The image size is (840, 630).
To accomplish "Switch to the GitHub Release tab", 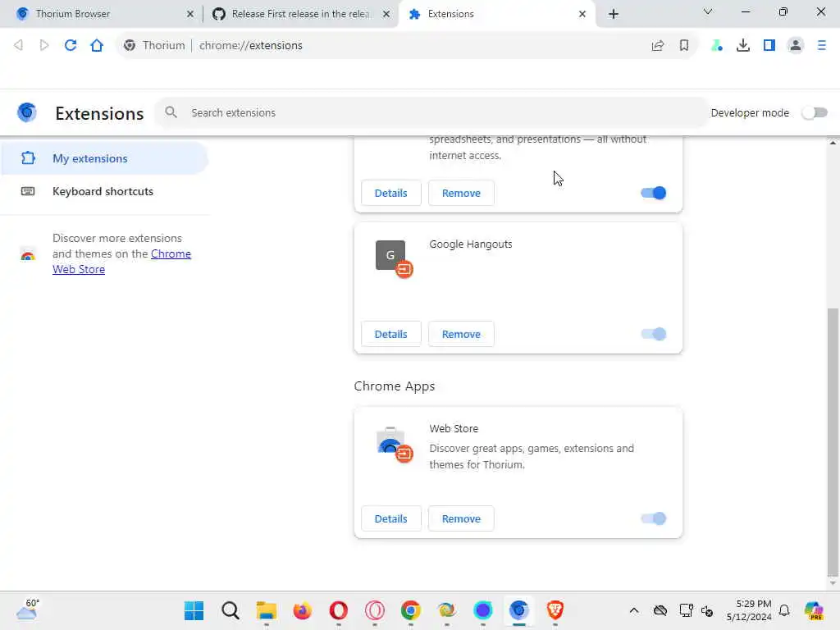I will tap(300, 14).
